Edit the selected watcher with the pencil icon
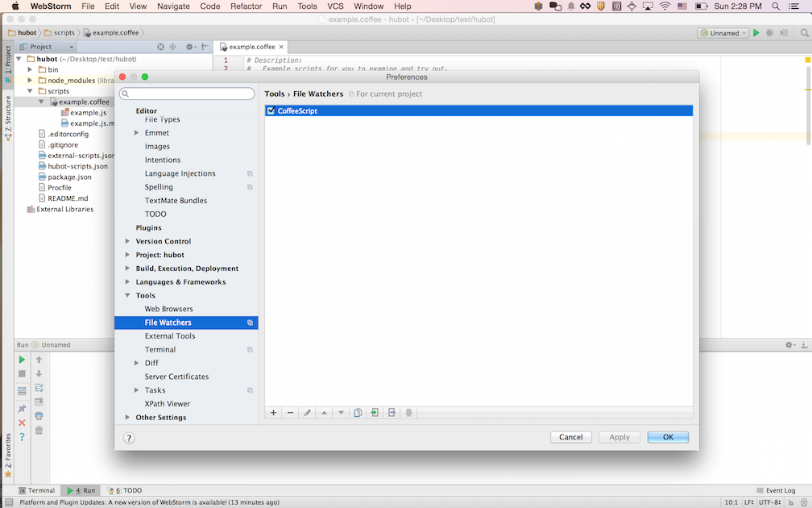 point(307,413)
